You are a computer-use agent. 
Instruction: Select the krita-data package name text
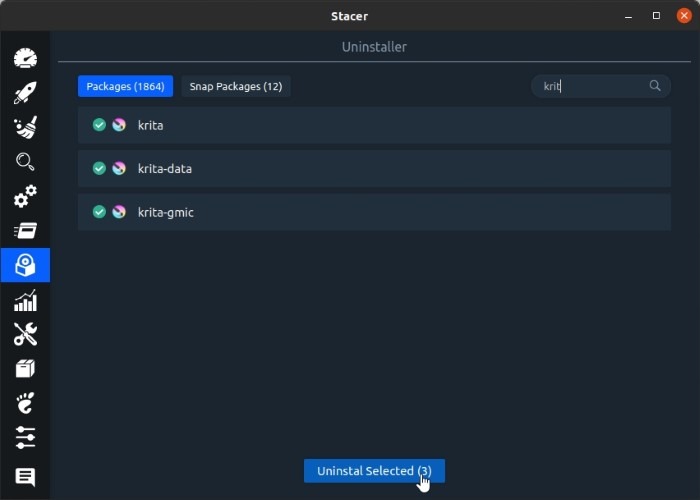click(x=165, y=169)
